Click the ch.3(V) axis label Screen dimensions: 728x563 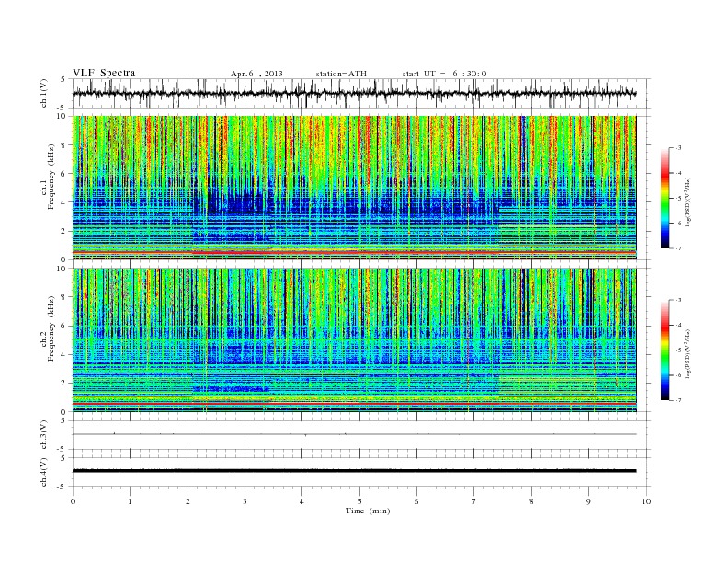pos(43,434)
